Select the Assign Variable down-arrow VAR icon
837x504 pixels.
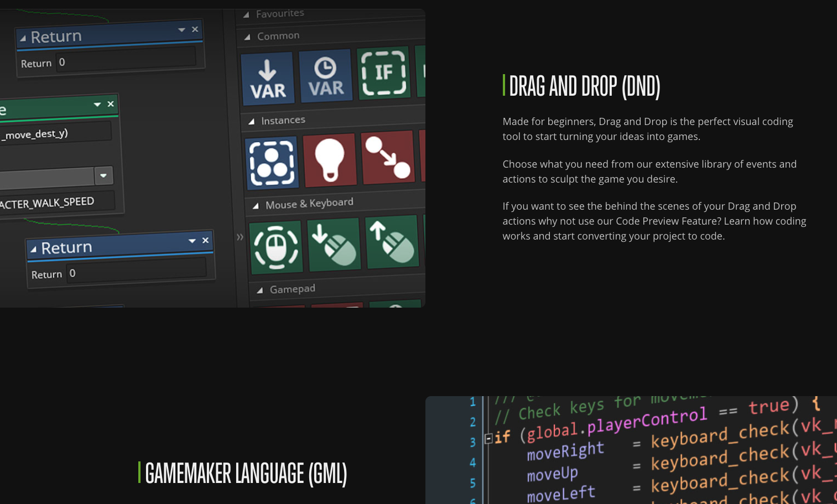[268, 79]
